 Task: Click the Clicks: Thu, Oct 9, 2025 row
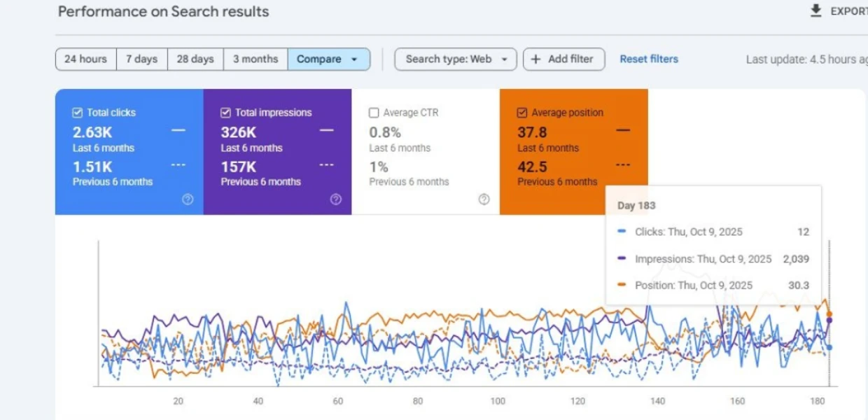713,232
